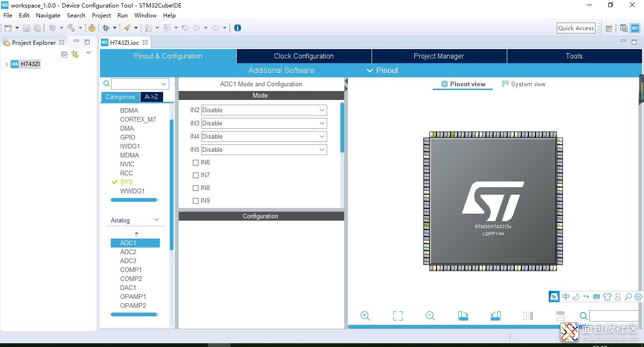
Task: Open the Pinout dropdown menu
Action: coord(382,70)
